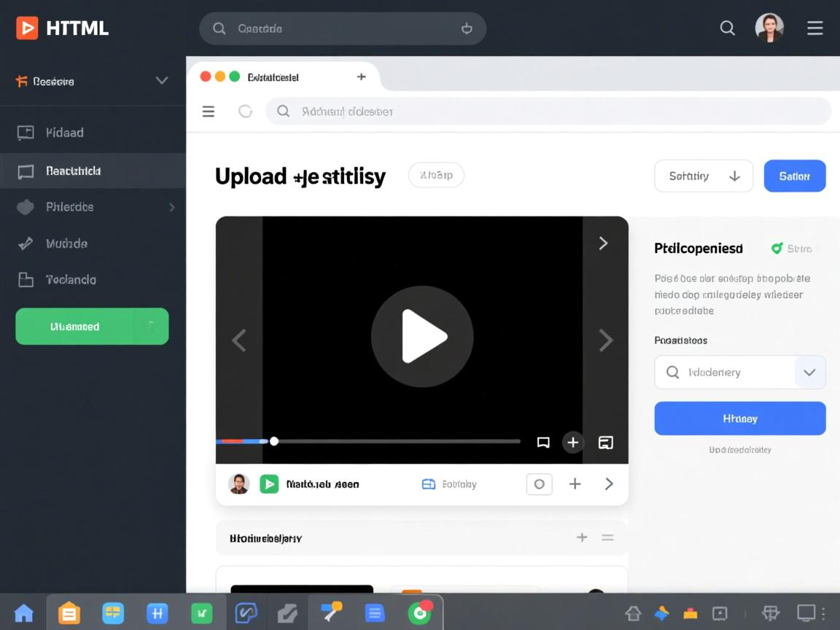Click the hamburger menu icon in top header
The width and height of the screenshot is (840, 630).
(x=814, y=28)
